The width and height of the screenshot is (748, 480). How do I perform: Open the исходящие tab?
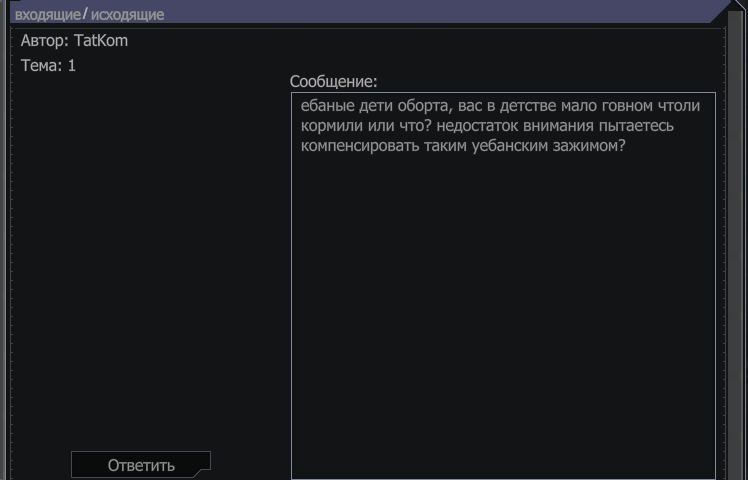pyautogui.click(x=127, y=15)
